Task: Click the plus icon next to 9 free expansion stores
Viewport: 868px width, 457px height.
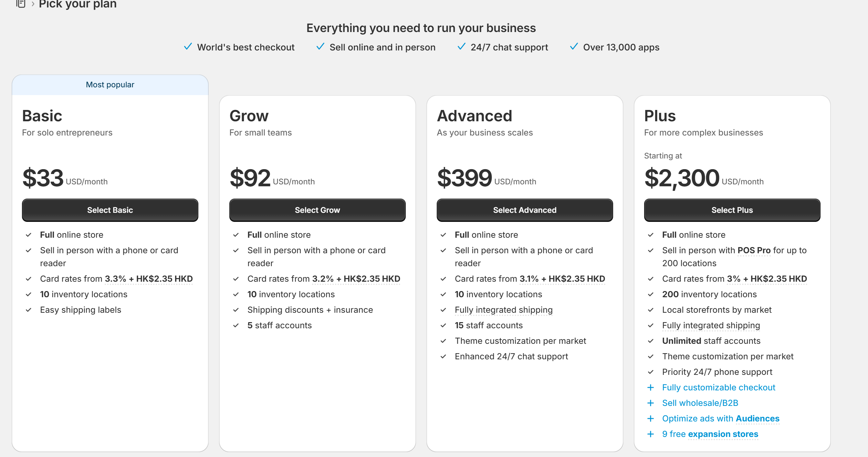Action: coord(651,434)
